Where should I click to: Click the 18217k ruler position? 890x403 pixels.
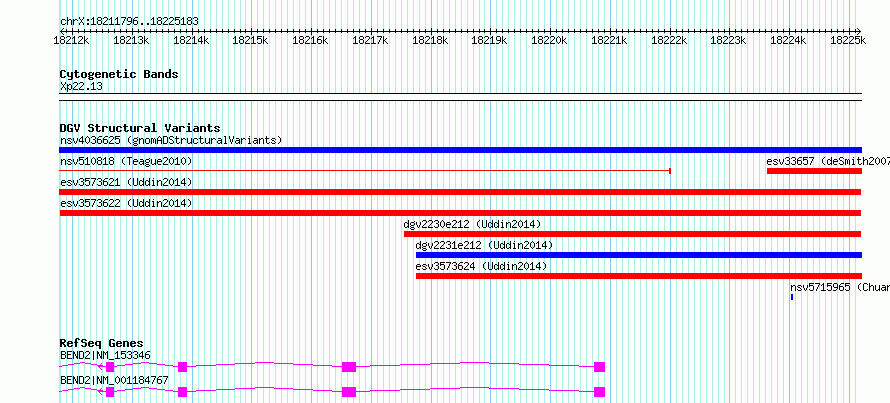point(370,40)
